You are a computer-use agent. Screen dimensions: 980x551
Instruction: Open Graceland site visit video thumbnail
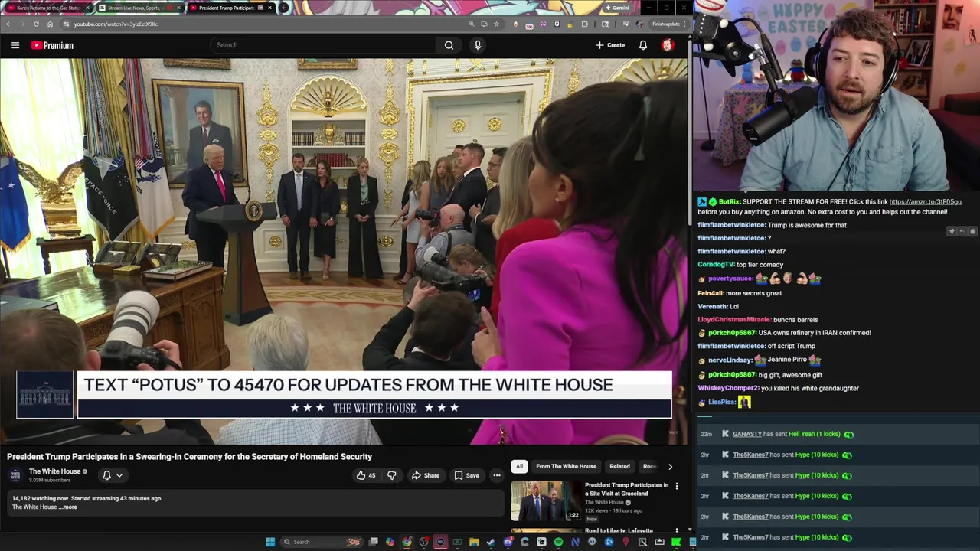point(547,500)
